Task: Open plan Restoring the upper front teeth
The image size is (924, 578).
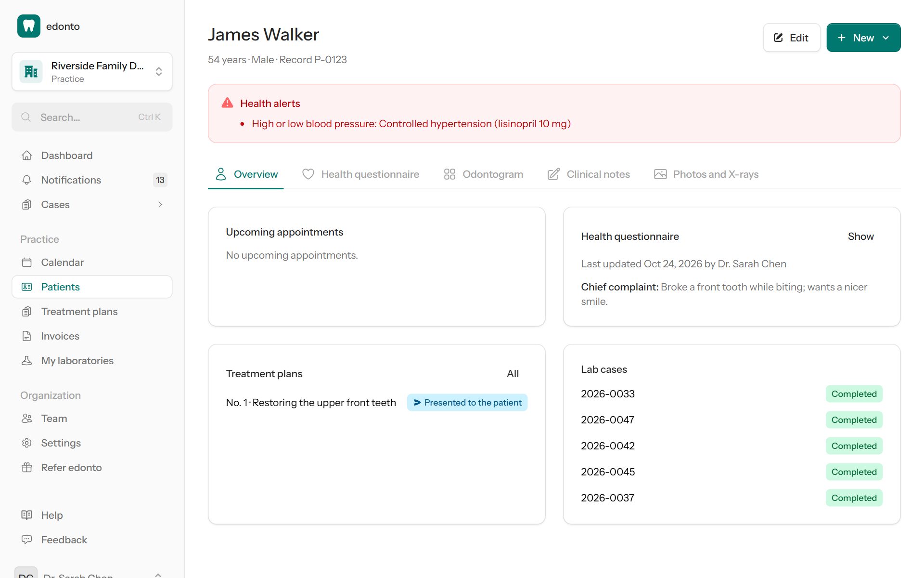Action: (311, 403)
